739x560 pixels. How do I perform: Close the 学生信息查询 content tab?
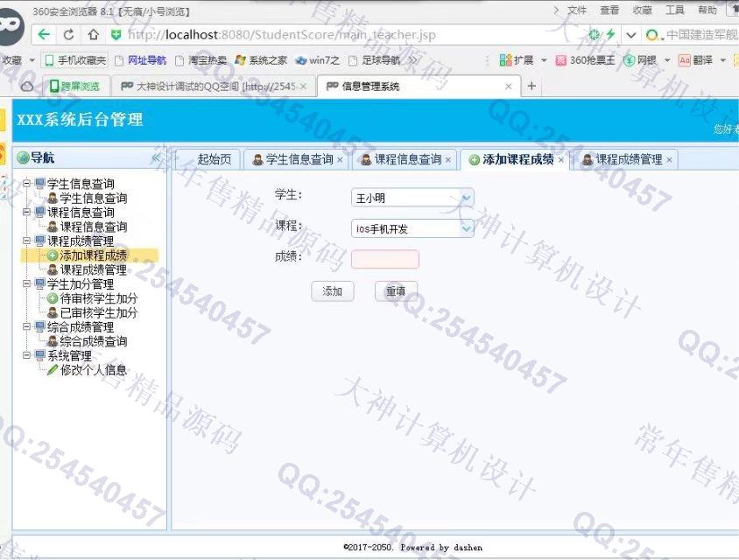pos(340,160)
